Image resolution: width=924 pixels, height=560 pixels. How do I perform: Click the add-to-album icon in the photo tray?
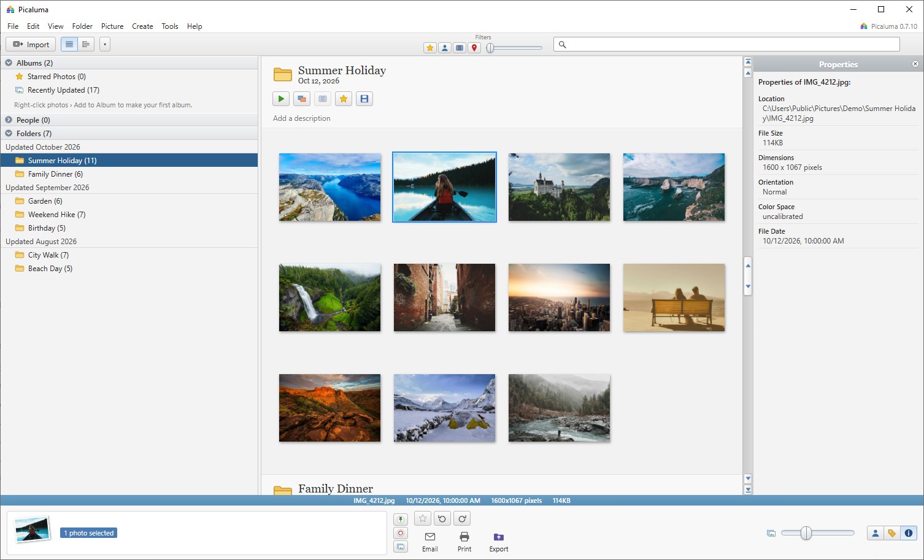click(401, 547)
